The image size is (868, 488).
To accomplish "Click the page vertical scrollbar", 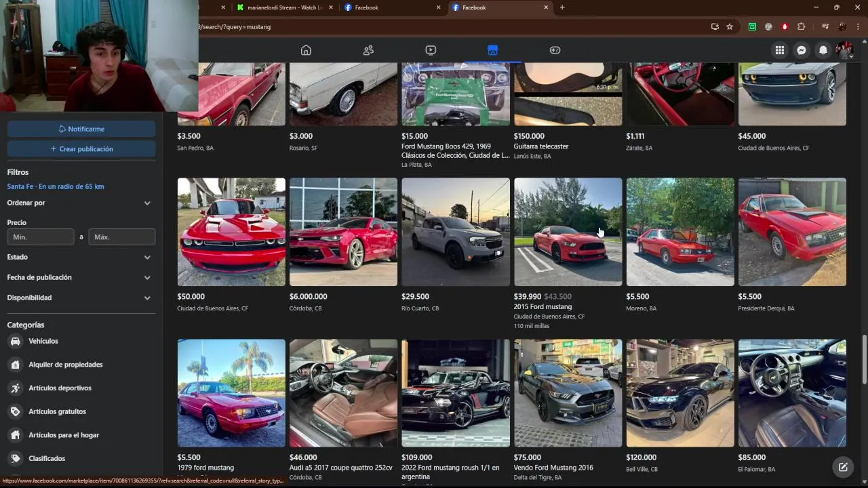I will (864, 359).
